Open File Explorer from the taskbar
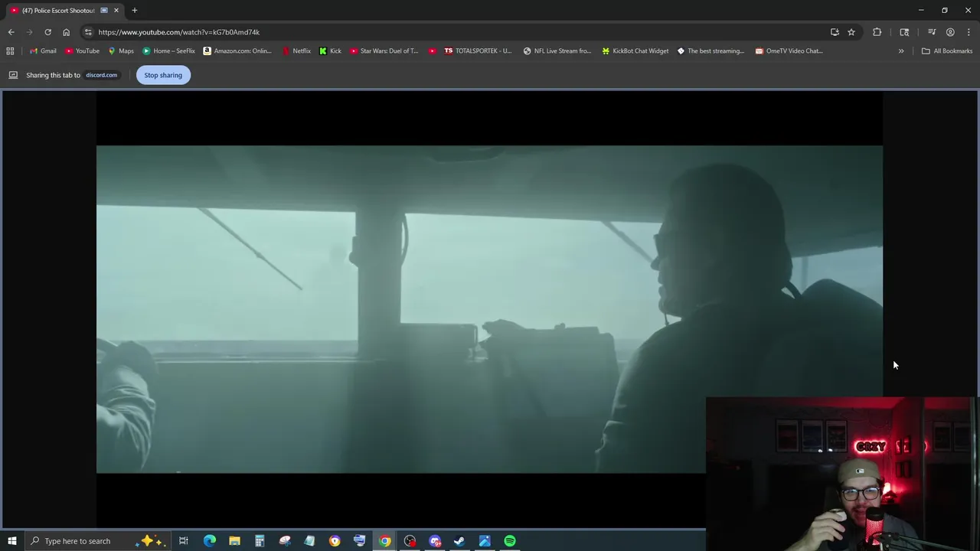This screenshot has width=980, height=551. pyautogui.click(x=234, y=541)
